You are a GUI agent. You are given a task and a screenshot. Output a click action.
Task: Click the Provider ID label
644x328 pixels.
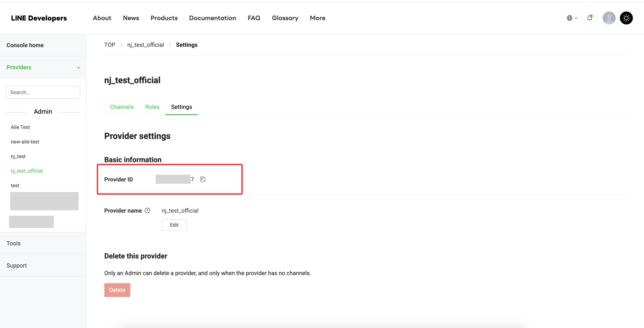pyautogui.click(x=118, y=179)
